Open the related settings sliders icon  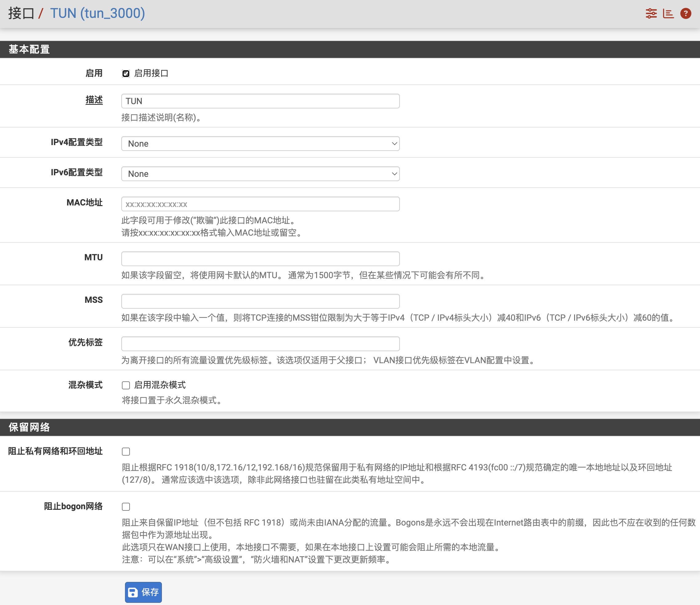coord(651,14)
